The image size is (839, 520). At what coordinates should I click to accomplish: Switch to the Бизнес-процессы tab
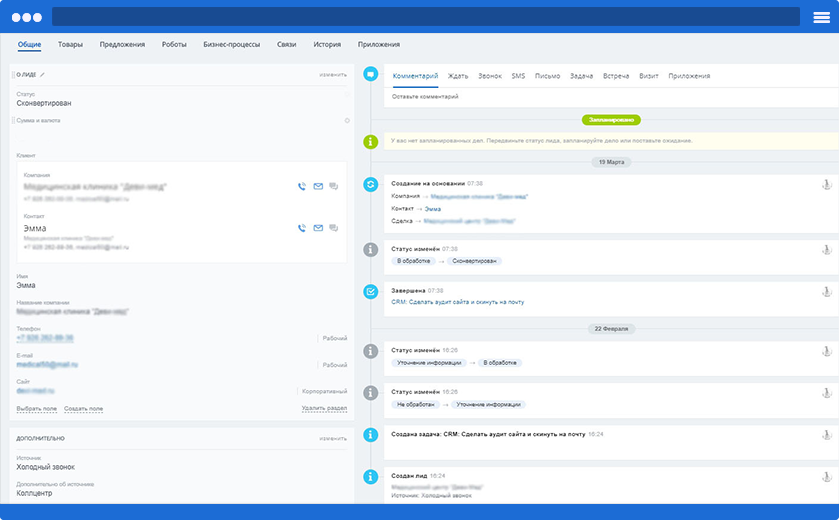pos(231,45)
